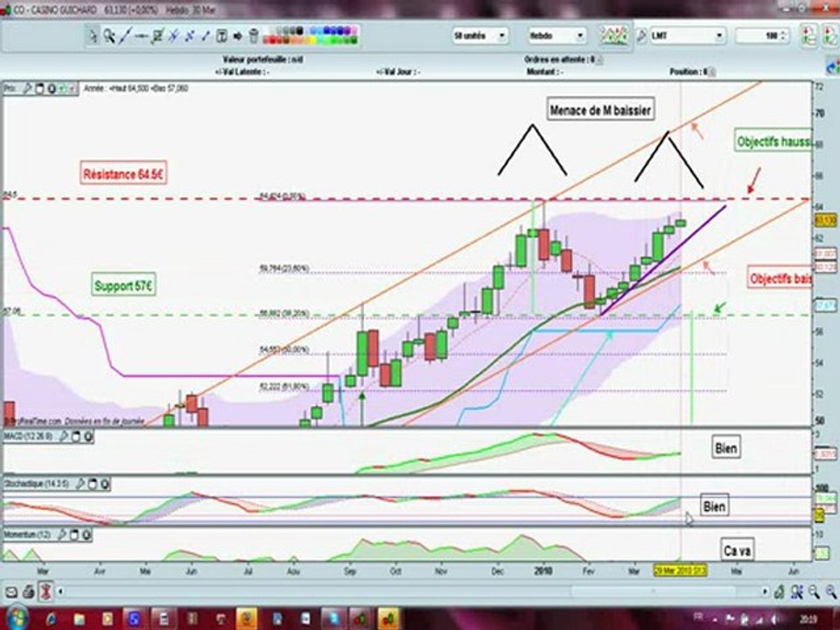
Task: Click the envelope icon at bottom left
Action: (11, 591)
